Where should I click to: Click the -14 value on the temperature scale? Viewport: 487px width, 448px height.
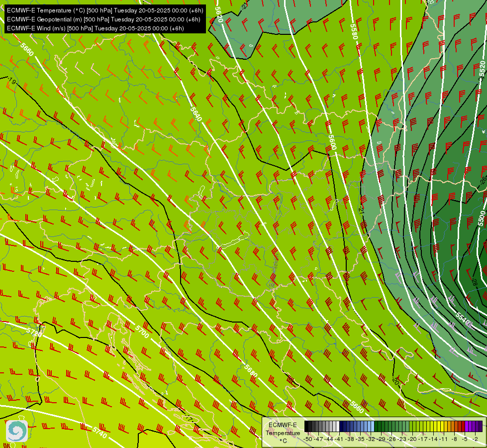[434, 439]
